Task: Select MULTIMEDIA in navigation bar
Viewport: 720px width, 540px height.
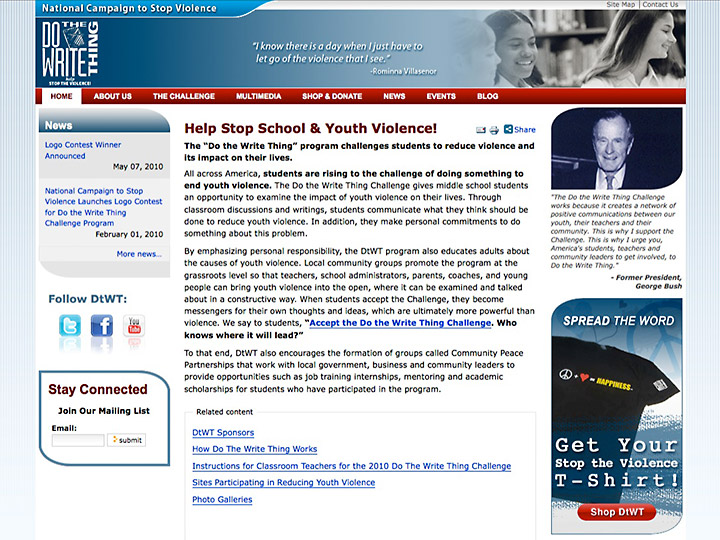Action: tap(258, 97)
